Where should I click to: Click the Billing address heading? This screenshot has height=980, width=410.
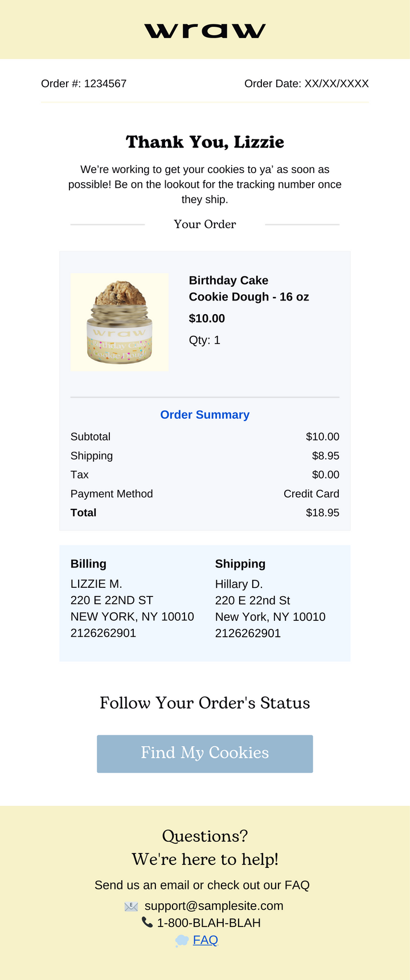pos(88,564)
